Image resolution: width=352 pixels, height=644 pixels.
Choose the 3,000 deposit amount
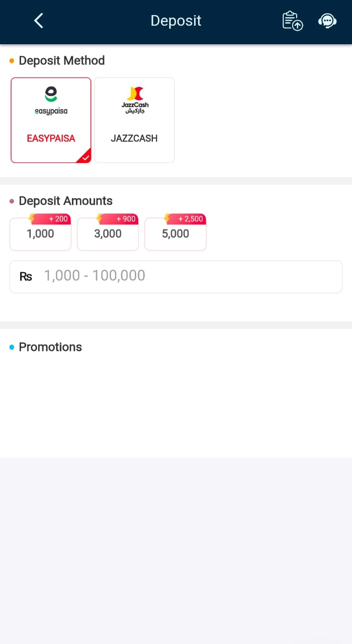[x=108, y=234]
